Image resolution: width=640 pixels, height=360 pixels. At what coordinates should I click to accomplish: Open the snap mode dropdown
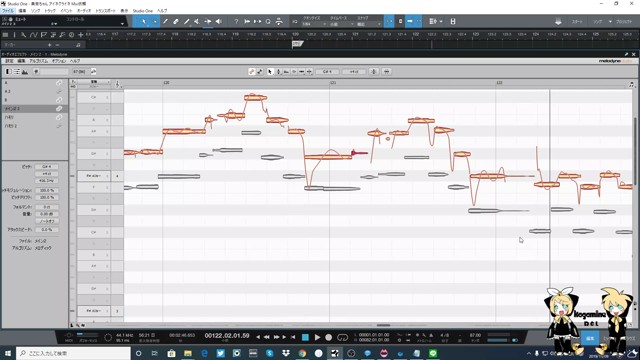tap(369, 24)
